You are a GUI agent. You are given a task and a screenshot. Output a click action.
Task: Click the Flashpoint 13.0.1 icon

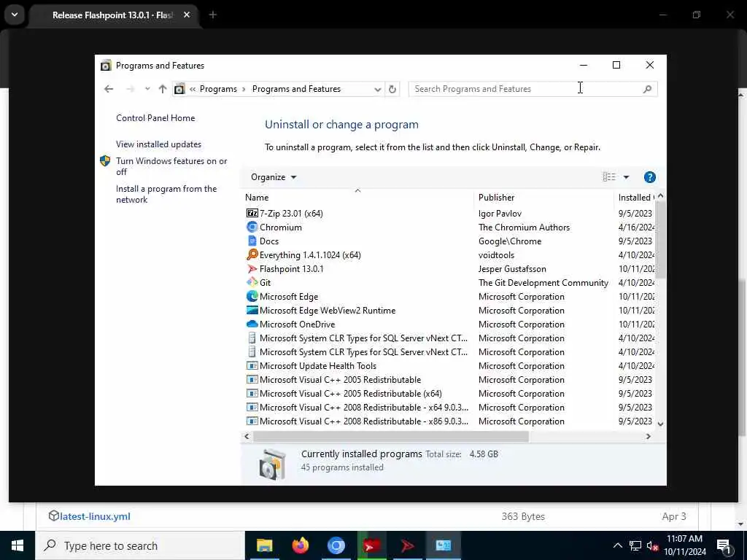[x=252, y=268]
